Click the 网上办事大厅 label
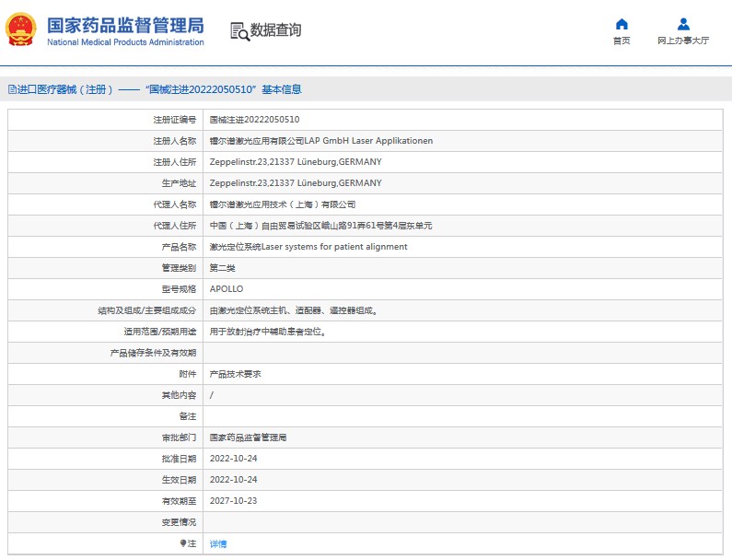Screen dimensions: 732x560 click(683, 41)
